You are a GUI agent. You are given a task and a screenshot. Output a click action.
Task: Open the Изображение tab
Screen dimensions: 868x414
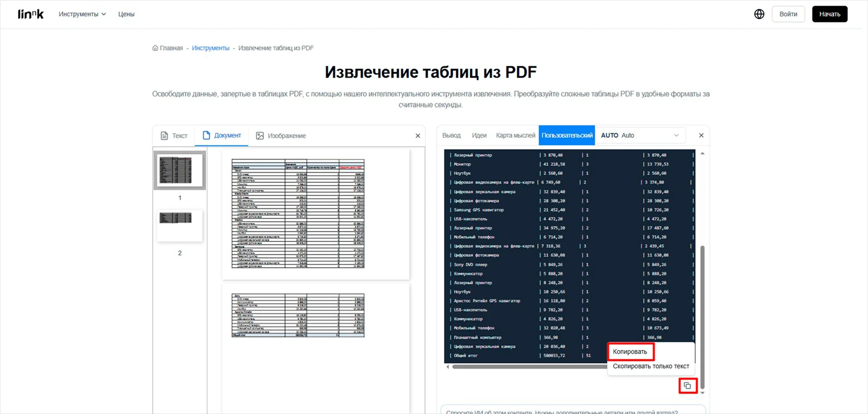(x=281, y=136)
